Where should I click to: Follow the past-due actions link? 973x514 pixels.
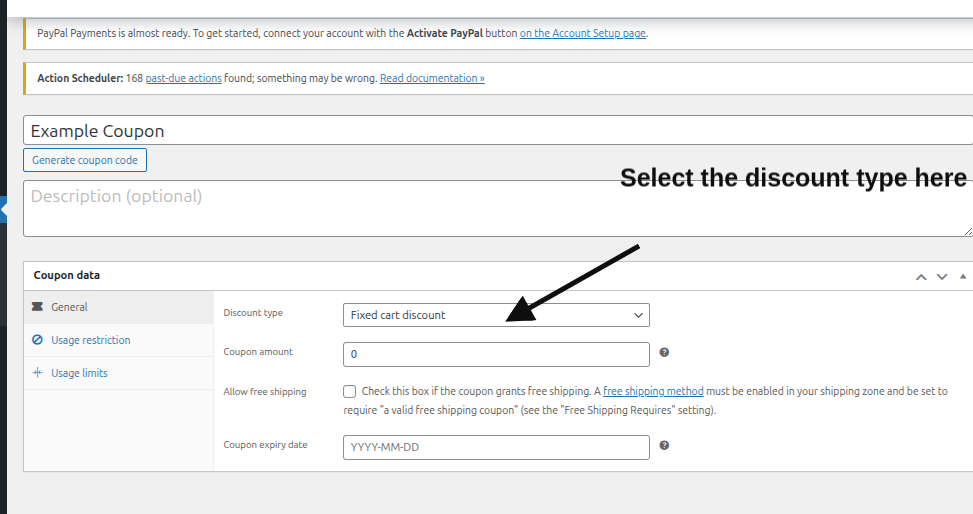183,78
